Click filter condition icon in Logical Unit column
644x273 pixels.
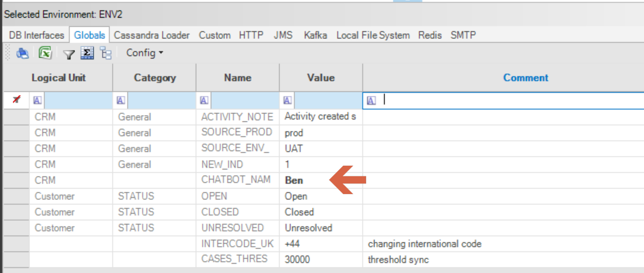[37, 100]
